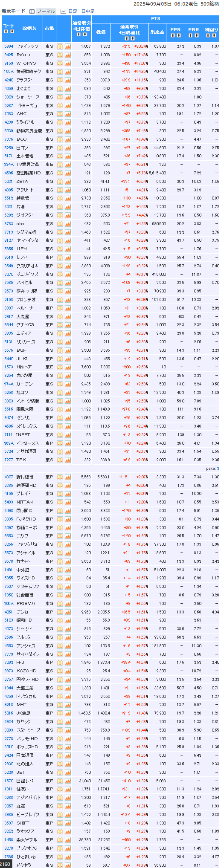This screenshot has height=868, width=221.
Task: Open stock code link 4307
Action: (9, 477)
